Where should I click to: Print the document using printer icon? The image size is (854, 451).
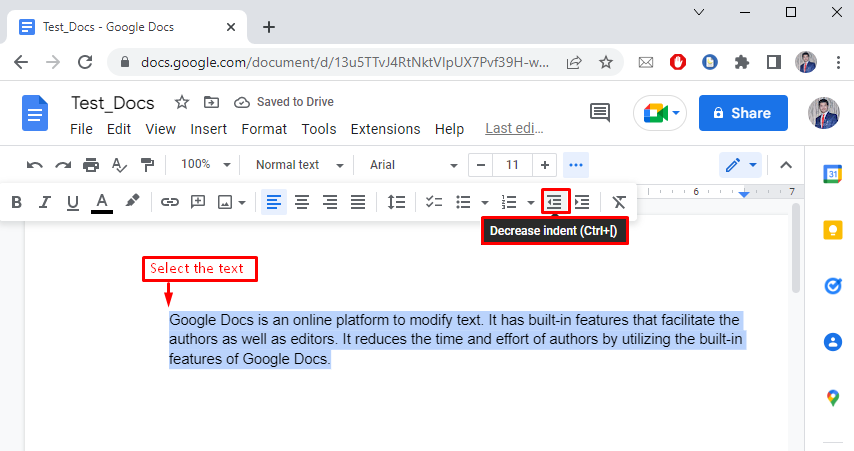click(x=91, y=165)
